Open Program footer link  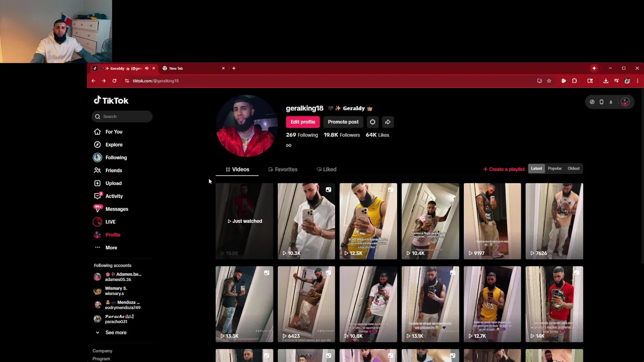point(101,359)
